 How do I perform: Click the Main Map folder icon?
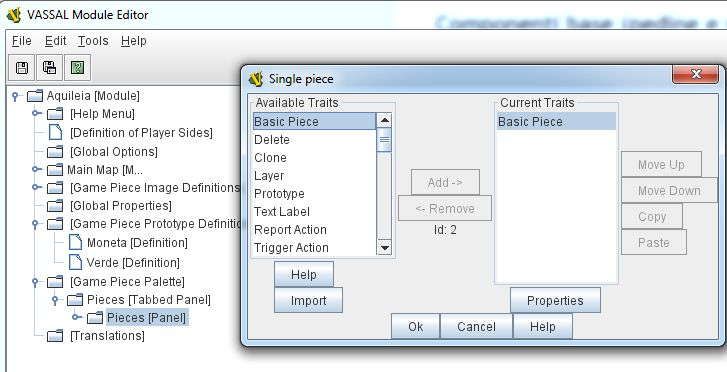(55, 170)
